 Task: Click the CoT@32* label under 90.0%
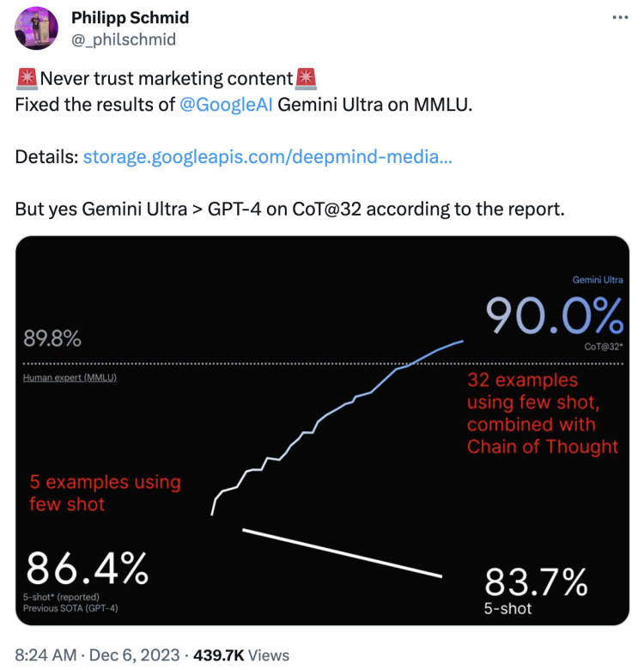pos(604,346)
